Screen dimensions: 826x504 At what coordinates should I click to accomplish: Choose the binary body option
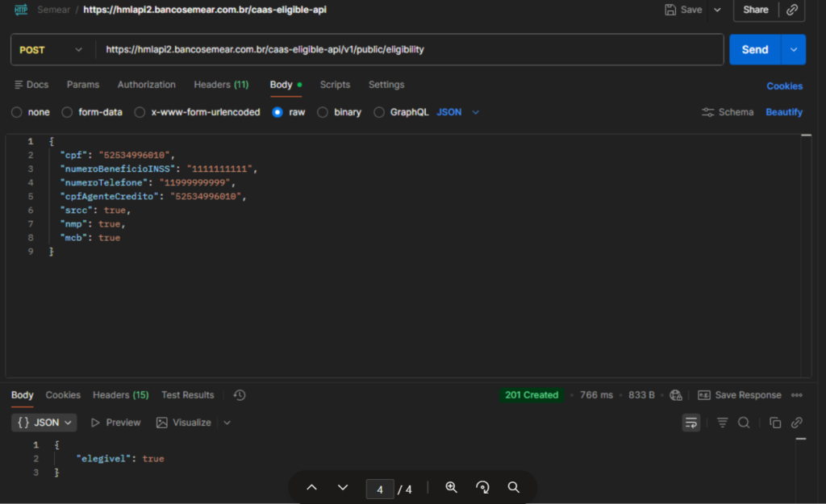pyautogui.click(x=323, y=112)
